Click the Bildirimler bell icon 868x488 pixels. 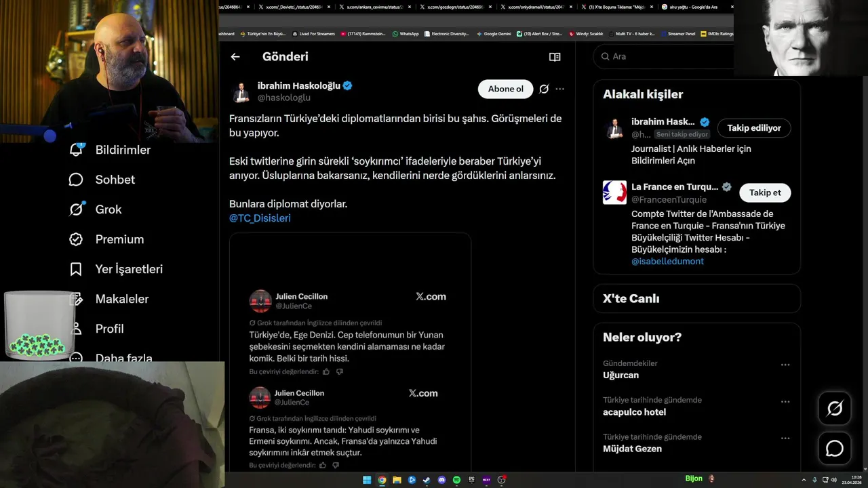pyautogui.click(x=76, y=150)
